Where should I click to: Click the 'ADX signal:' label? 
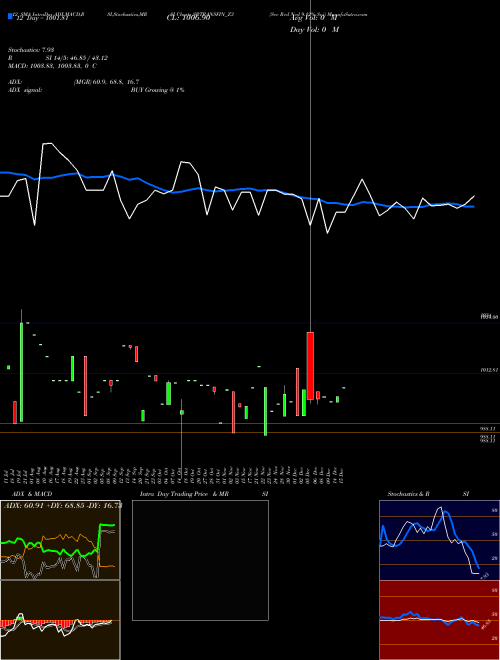[x=25, y=90]
